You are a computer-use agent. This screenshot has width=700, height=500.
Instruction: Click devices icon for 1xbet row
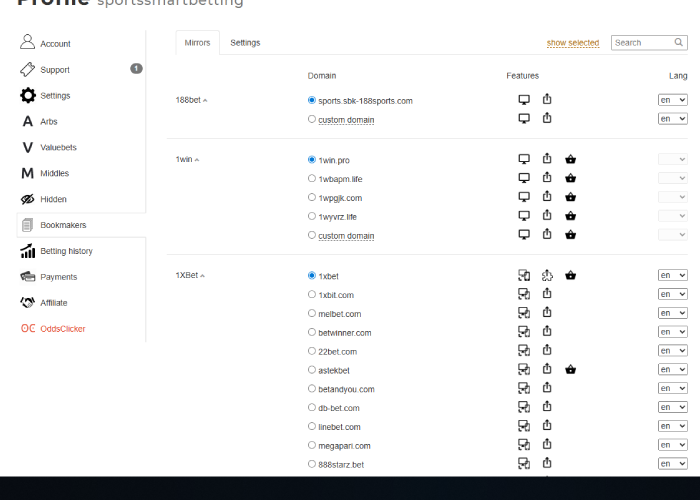[524, 275]
